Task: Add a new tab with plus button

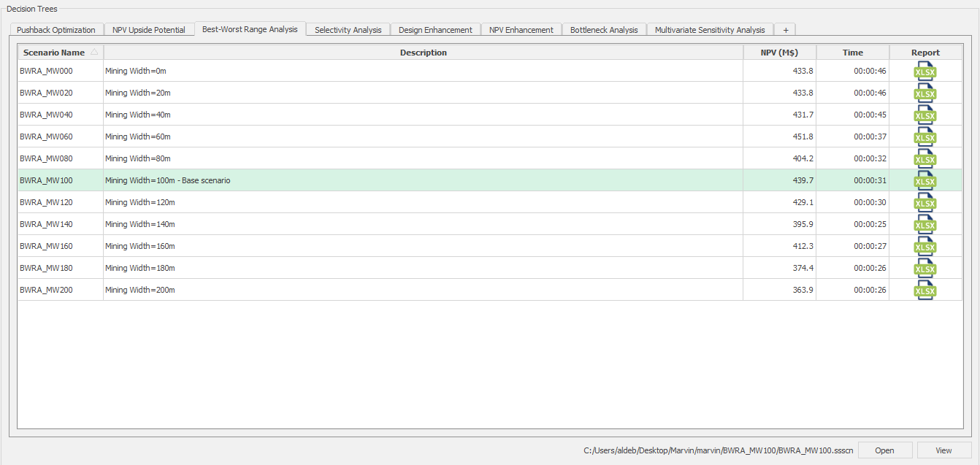Action: click(x=785, y=30)
